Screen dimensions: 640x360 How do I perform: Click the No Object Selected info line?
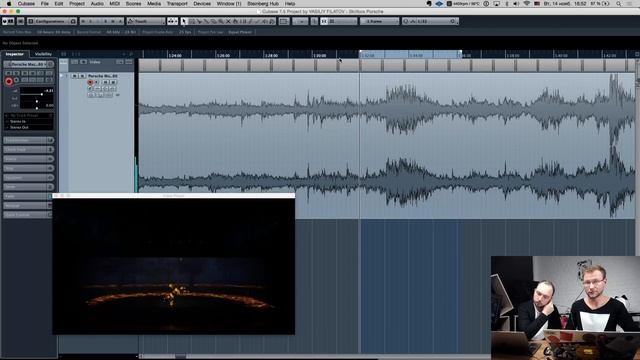[20, 43]
